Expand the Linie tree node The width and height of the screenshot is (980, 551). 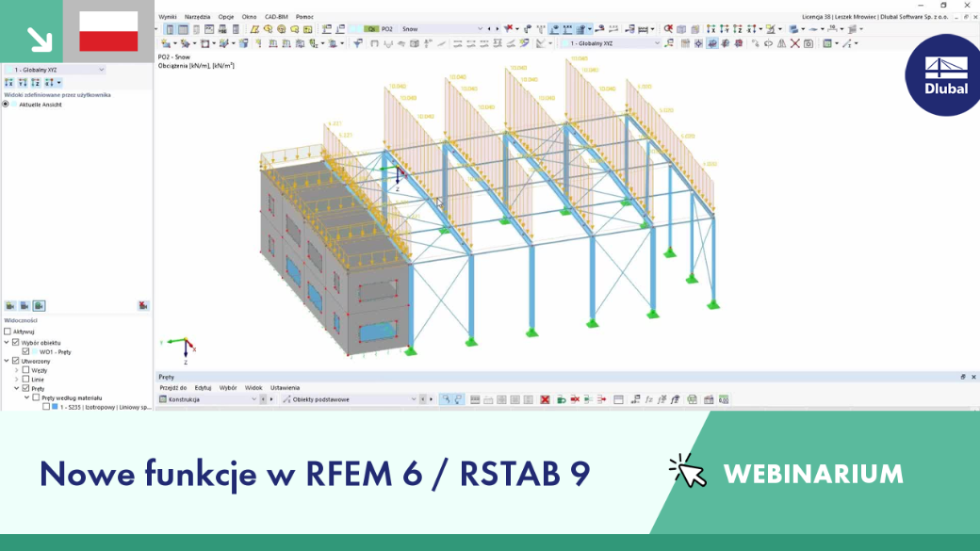tap(17, 380)
